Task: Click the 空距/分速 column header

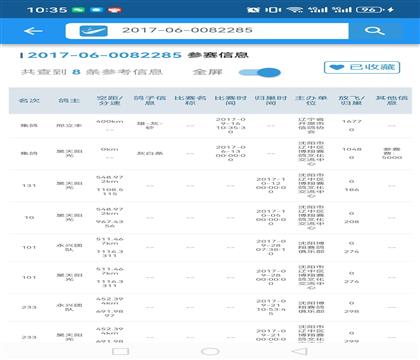Action: tap(110, 100)
